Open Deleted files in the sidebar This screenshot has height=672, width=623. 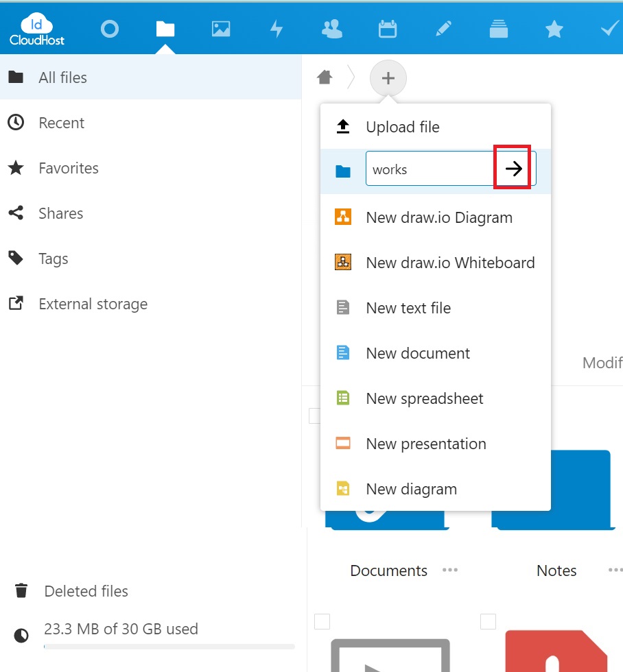(x=86, y=590)
